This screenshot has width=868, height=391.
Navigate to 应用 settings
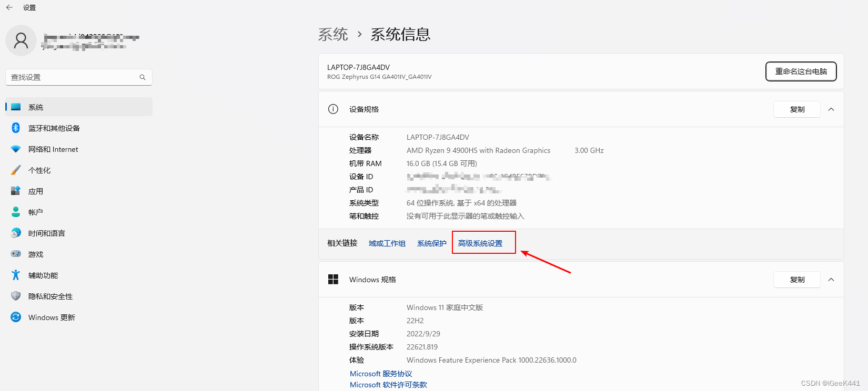pos(79,191)
